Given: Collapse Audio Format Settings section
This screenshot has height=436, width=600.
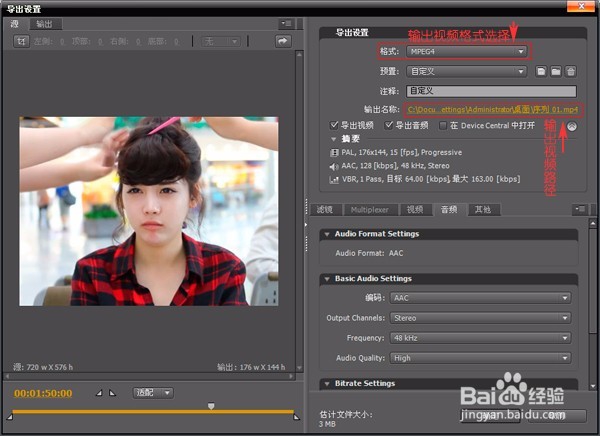Looking at the screenshot, I should [327, 234].
